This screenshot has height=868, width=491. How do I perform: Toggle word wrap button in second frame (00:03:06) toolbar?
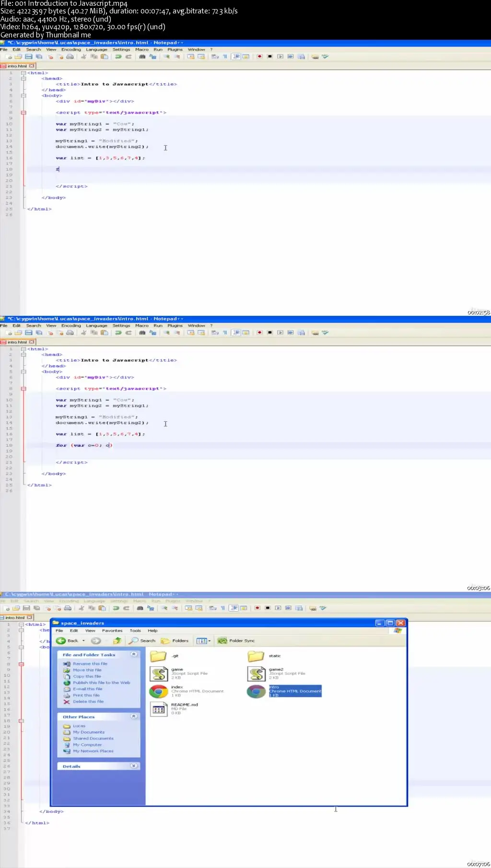click(x=214, y=333)
